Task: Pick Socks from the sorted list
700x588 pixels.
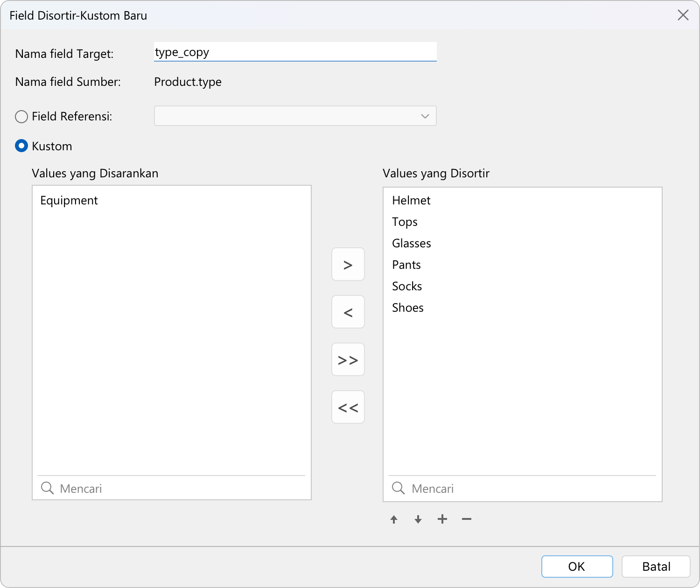Action: point(407,287)
